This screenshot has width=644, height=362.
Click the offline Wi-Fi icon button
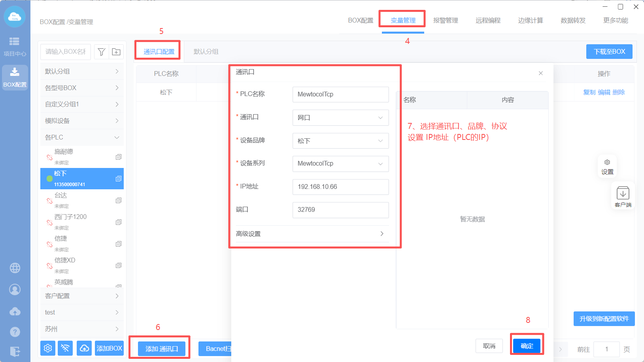[x=65, y=348]
